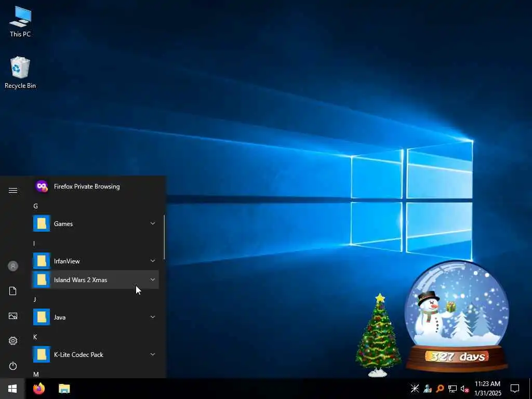The image size is (532, 399).
Task: Select the 'Games' folder label
Action: click(63, 224)
